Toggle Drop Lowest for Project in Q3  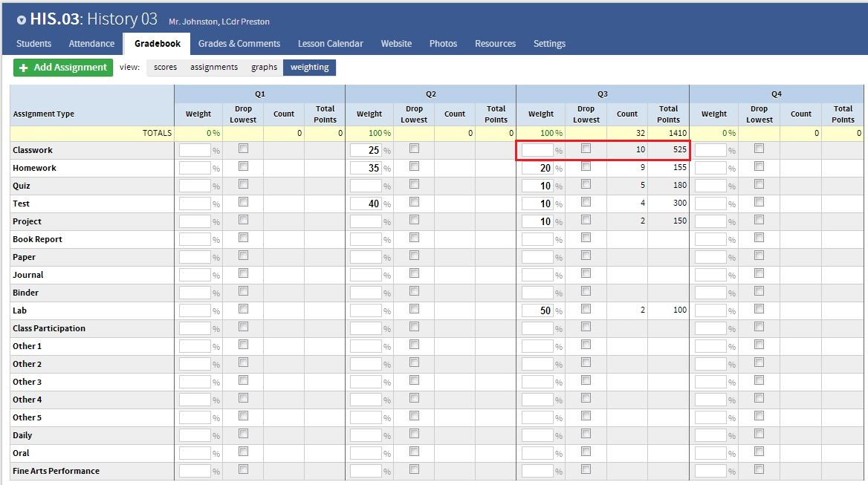tap(586, 220)
